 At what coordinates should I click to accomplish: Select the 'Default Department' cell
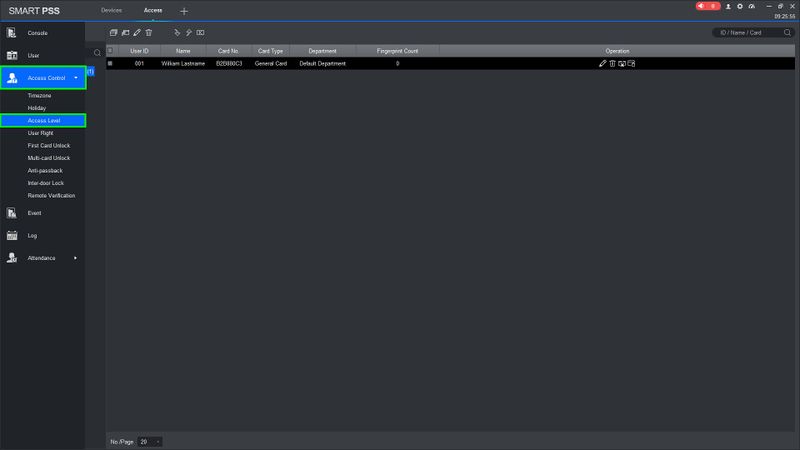pyautogui.click(x=322, y=64)
